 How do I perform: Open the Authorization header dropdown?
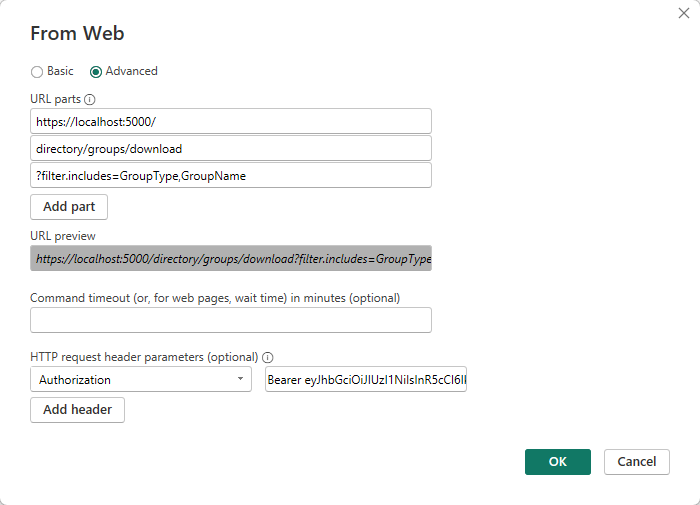[141, 379]
